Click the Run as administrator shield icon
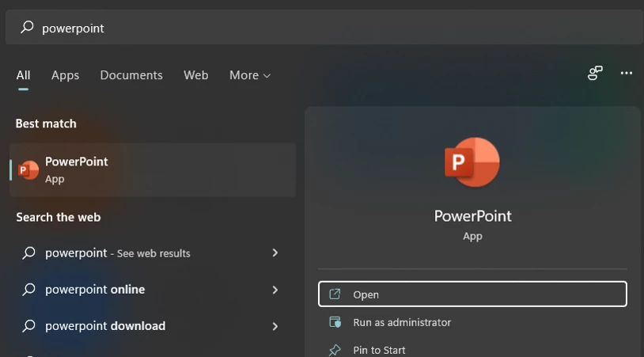The height and width of the screenshot is (357, 644). click(335, 322)
